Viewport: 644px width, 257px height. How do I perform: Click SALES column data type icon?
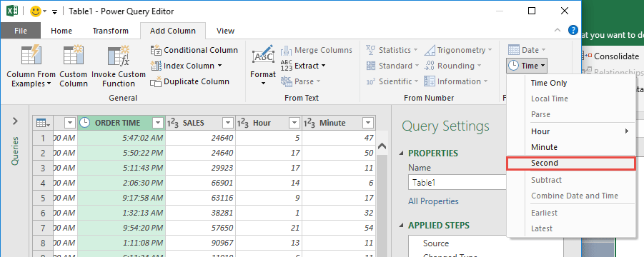[x=172, y=123]
